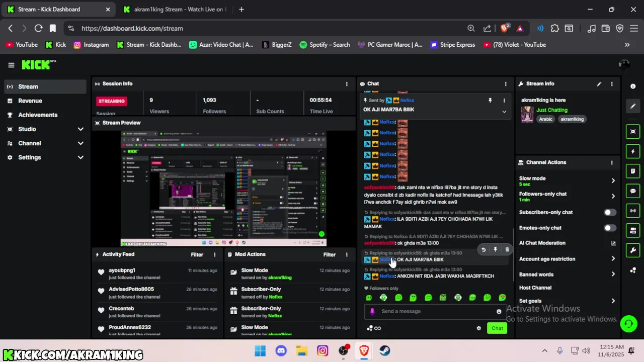644x362 pixels.
Task: Open the hamburger menu beside the Kick logo
Action: click(11, 65)
